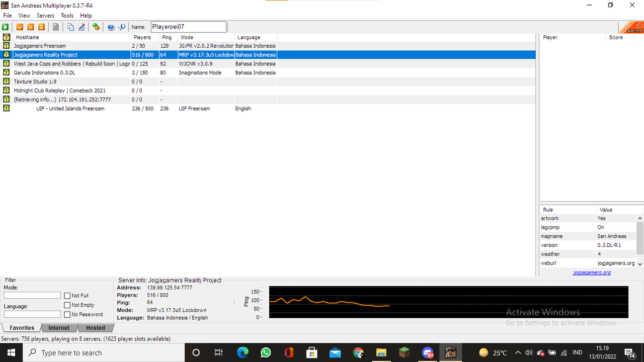Screen dimensions: 644x362
Task: Show hidden tray icons chevron
Action: (x=518, y=352)
